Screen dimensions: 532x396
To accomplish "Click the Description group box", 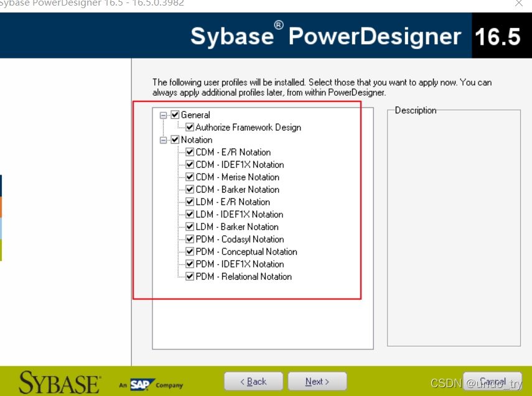I will (x=454, y=227).
